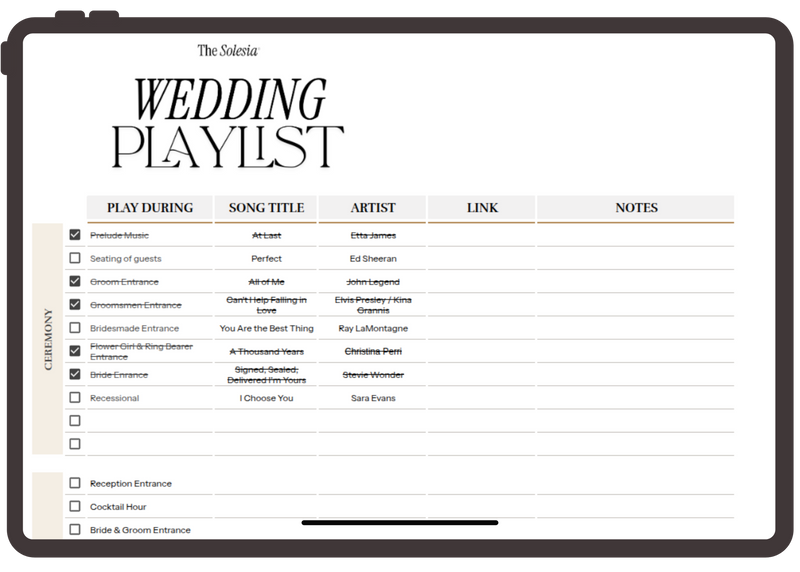Image resolution: width=800 pixels, height=572 pixels.
Task: Click the LINK column header
Action: 482,208
